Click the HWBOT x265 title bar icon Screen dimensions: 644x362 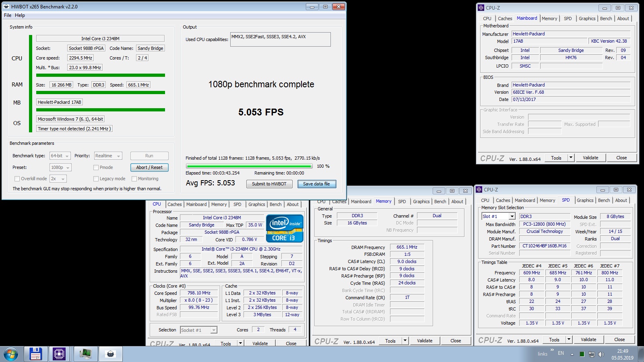6,6
